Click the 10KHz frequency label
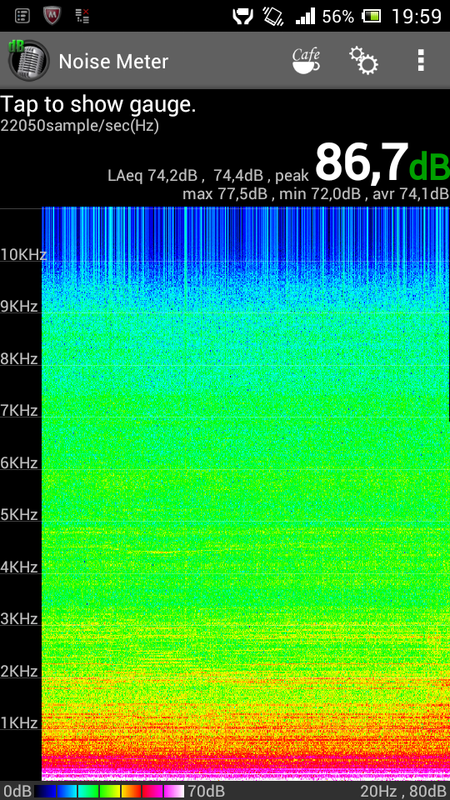The width and height of the screenshot is (450, 800). (x=23, y=254)
